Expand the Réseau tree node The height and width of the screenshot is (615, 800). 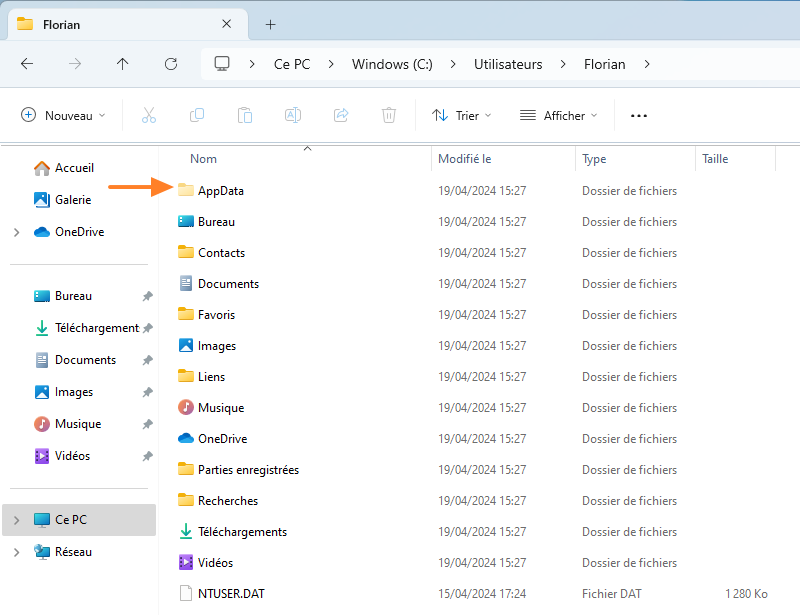pos(16,552)
